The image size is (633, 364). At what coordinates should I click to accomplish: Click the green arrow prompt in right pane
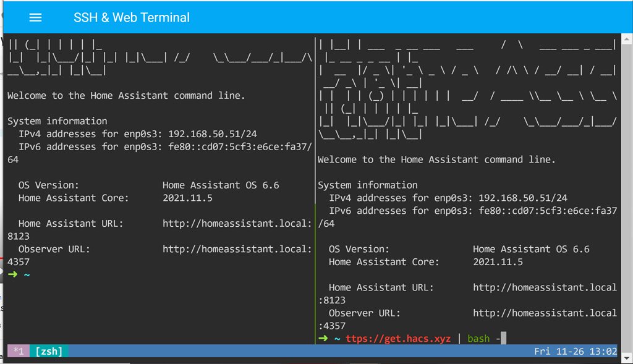323,338
